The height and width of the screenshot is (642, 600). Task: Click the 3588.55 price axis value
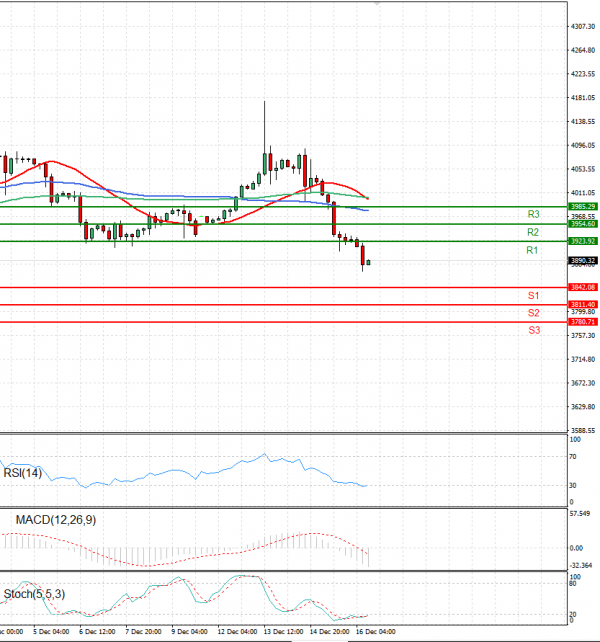[x=583, y=431]
